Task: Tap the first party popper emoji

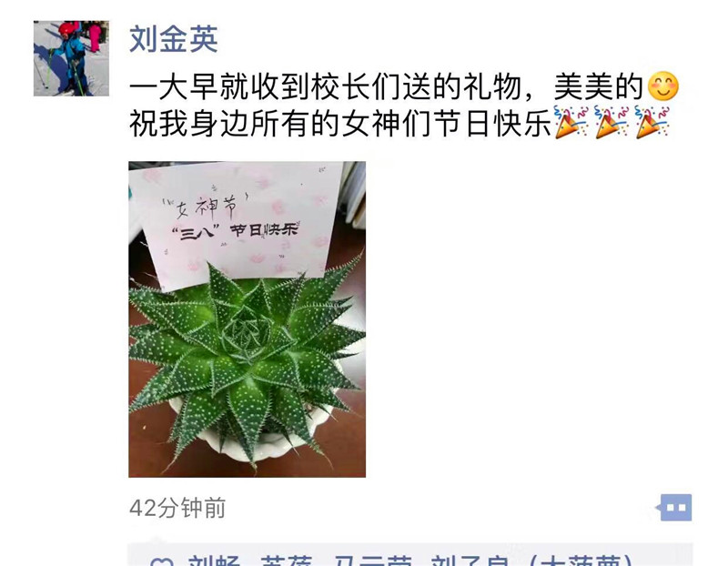Action: click(x=571, y=123)
